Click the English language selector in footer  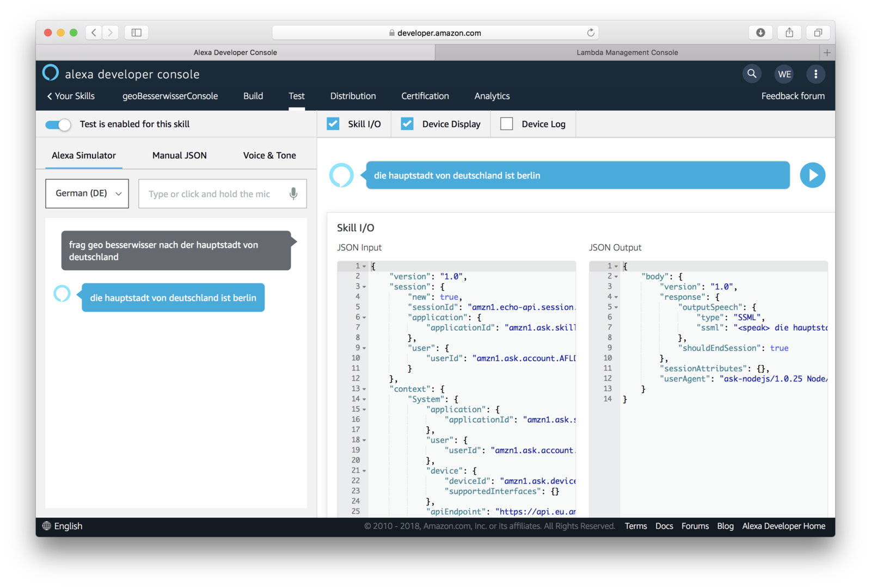[x=68, y=526]
